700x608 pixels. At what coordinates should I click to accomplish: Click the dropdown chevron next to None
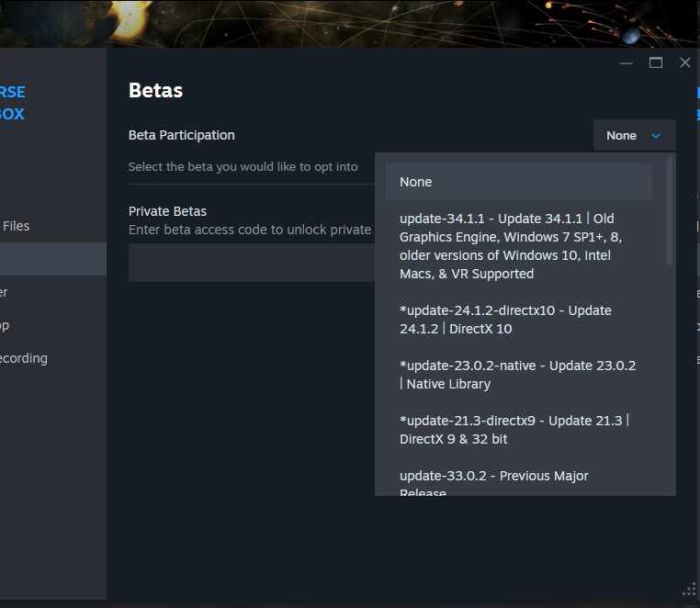pos(656,136)
